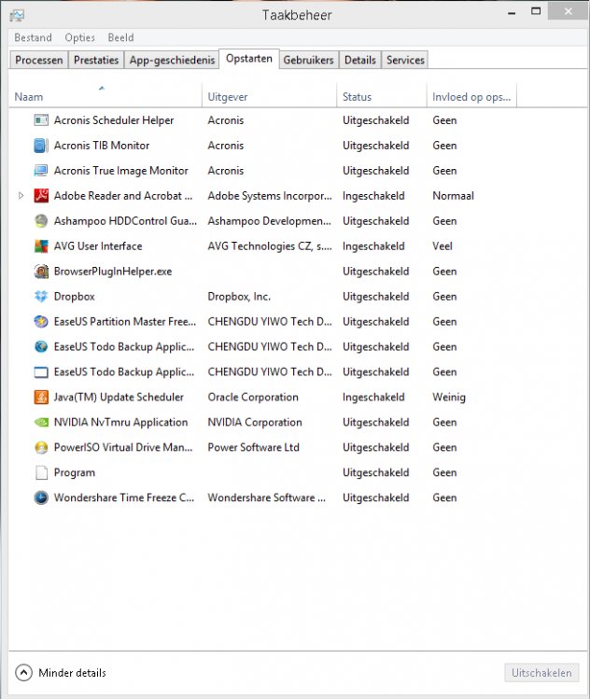Image resolution: width=590 pixels, height=700 pixels.
Task: Select the PowerISO Virtual Drive Manager icon
Action: click(41, 448)
